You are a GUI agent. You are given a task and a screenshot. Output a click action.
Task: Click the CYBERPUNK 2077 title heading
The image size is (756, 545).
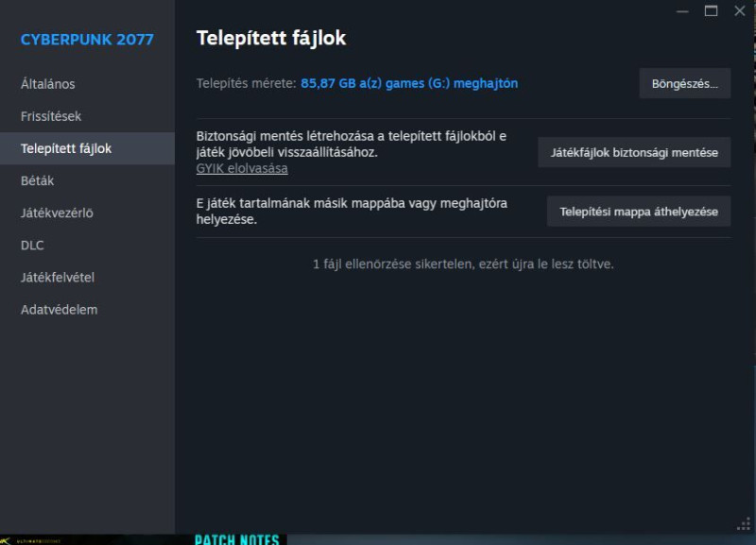click(87, 40)
